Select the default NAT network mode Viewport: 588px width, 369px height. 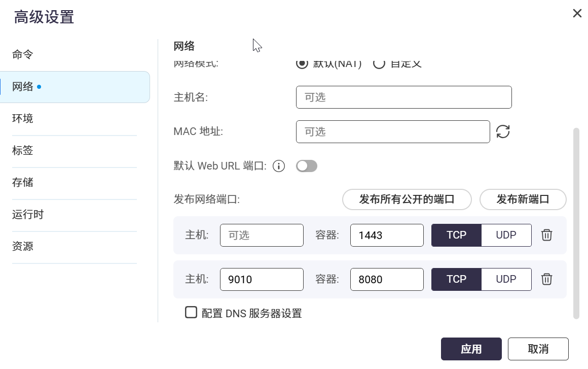click(x=302, y=64)
